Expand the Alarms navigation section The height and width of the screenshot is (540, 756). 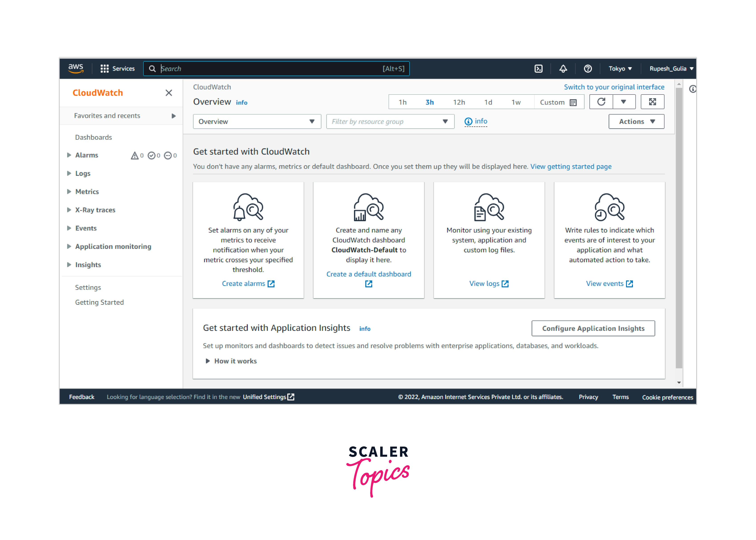(69, 155)
